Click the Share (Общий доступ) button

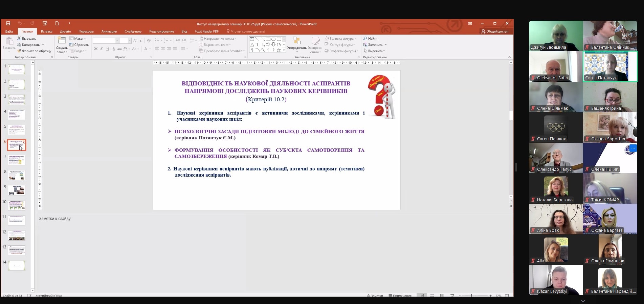click(x=495, y=32)
